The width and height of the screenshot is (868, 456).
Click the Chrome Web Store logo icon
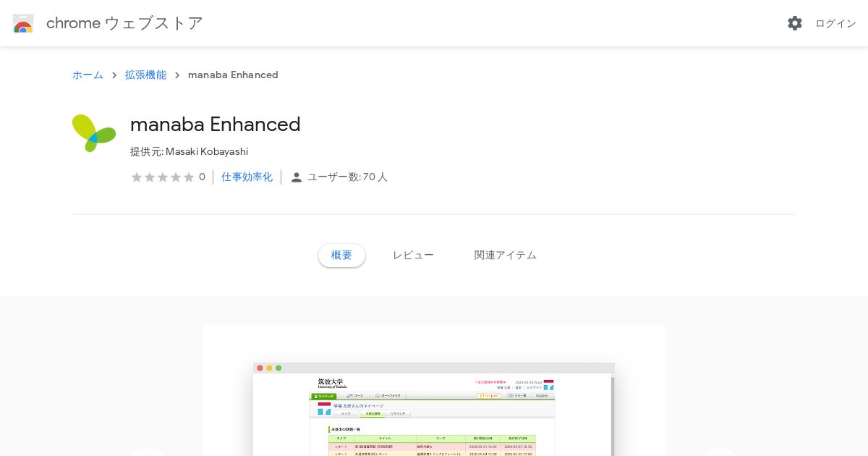click(23, 23)
